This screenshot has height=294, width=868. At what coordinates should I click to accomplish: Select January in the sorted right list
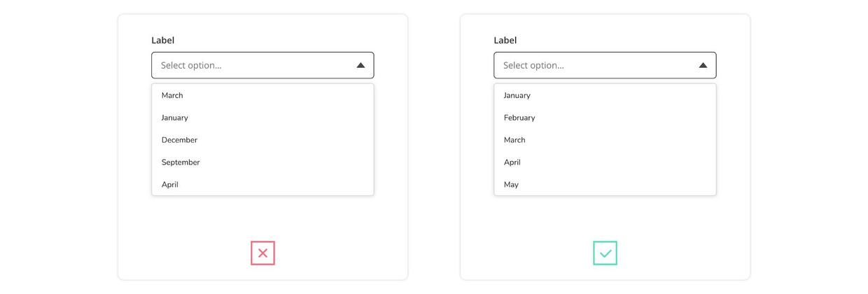517,95
